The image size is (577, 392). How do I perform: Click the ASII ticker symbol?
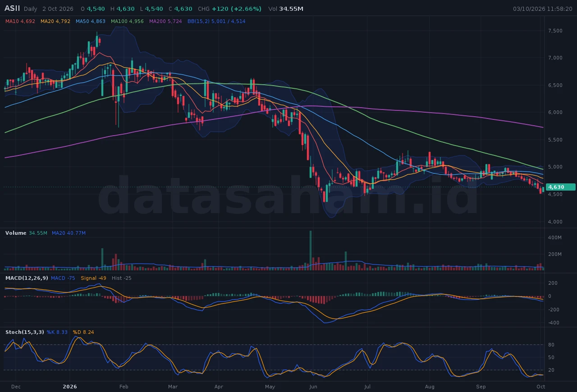pos(12,9)
